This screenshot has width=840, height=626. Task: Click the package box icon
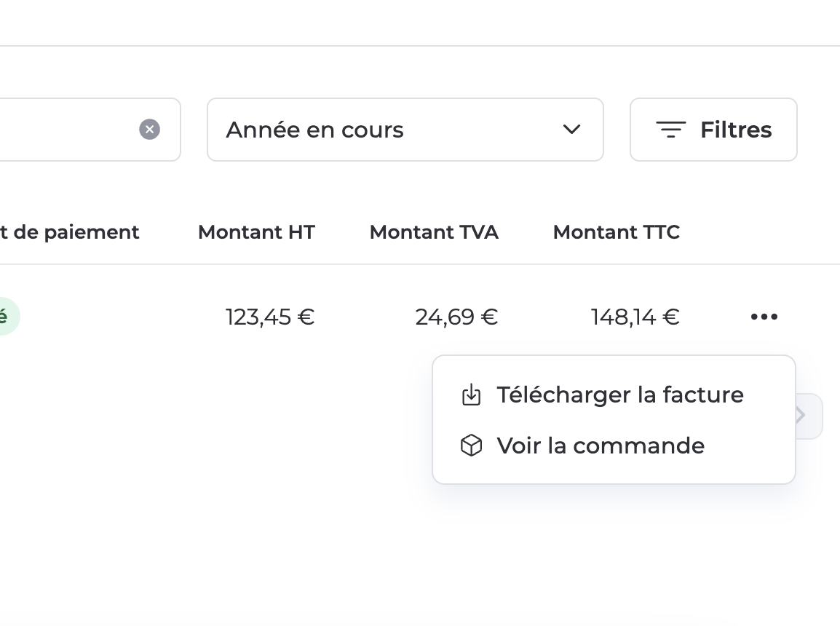[472, 445]
